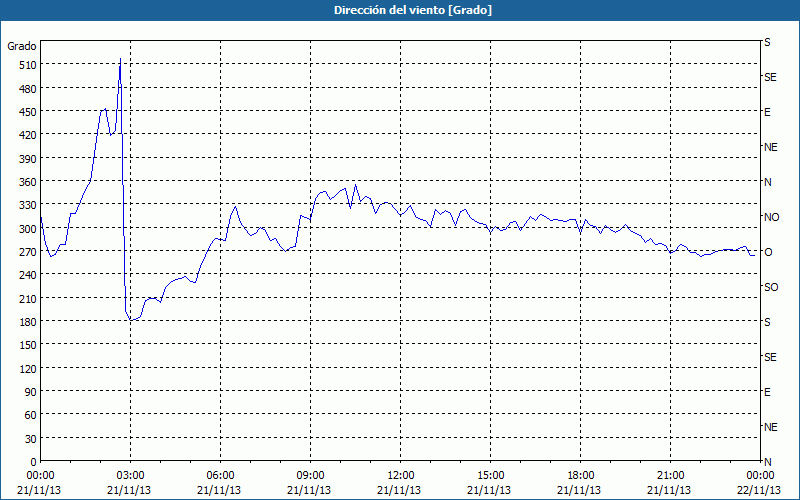Select the 360 label on the left axis

coord(28,182)
